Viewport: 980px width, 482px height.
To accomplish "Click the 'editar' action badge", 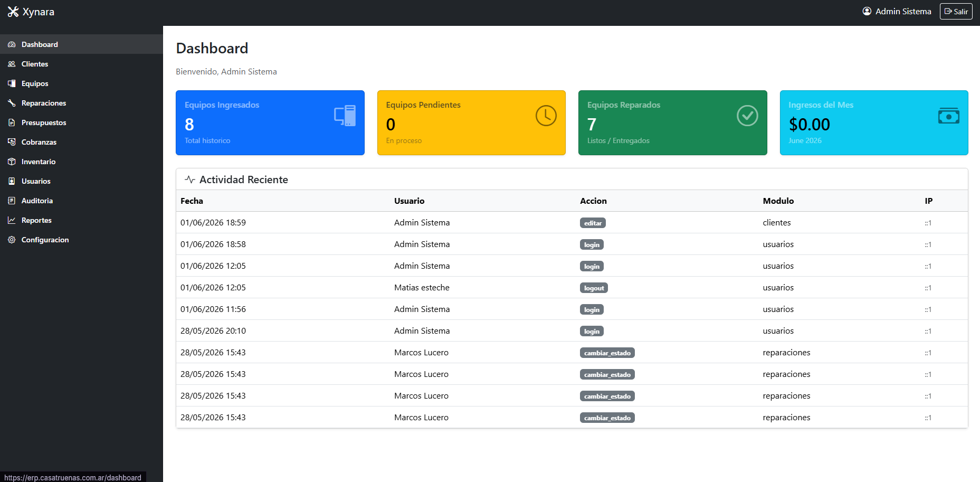I will 593,223.
